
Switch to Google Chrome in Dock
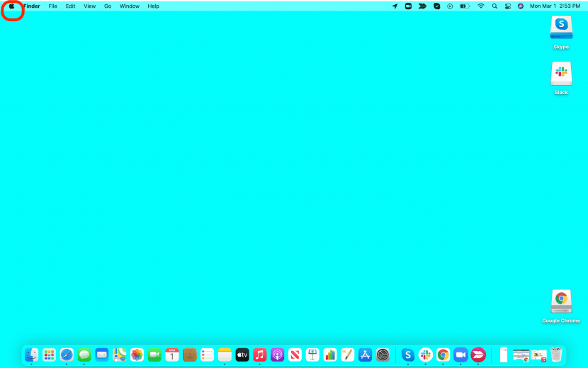pyautogui.click(x=443, y=355)
